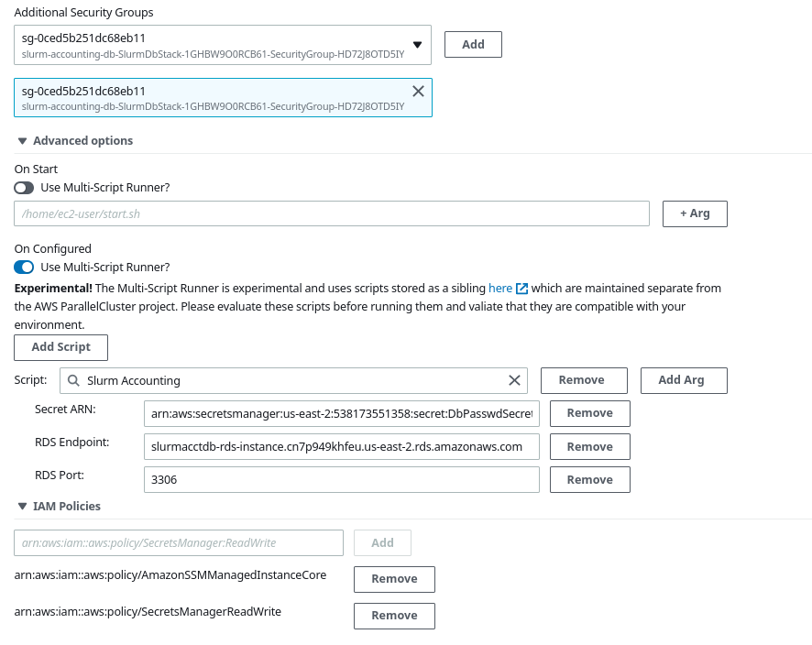Remove the Slurm Accounting script
Screen dimensions: 812x645
[584, 380]
